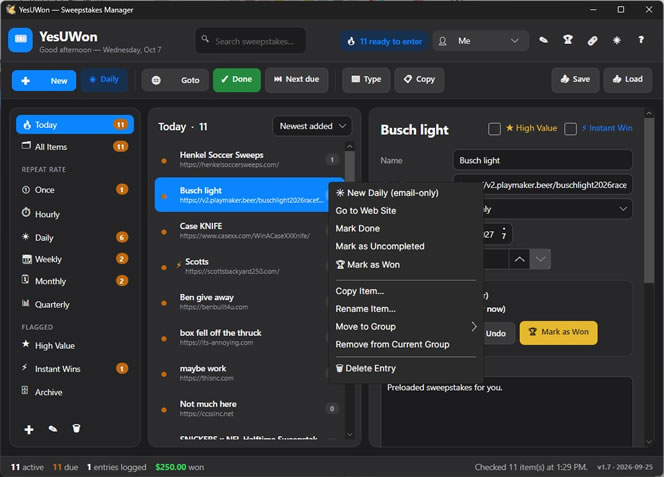Viewport: 664px width, 477px height.
Task: Open Instant Wins flagged list
Action: 75,369
